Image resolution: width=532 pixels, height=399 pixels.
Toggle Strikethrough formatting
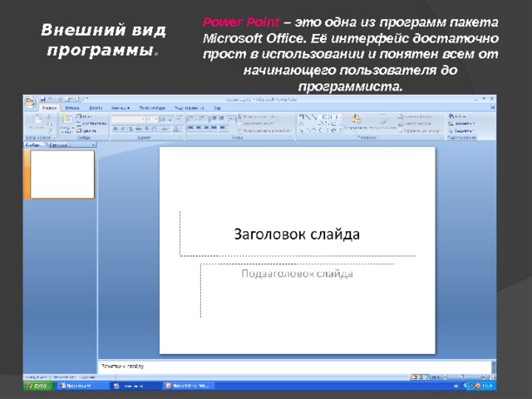pos(139,129)
